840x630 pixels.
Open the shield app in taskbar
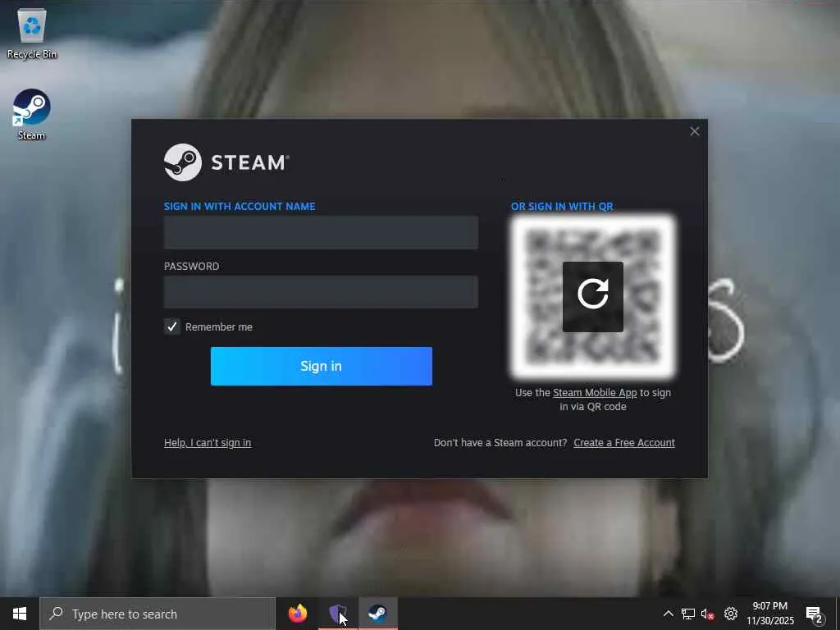[x=337, y=614]
